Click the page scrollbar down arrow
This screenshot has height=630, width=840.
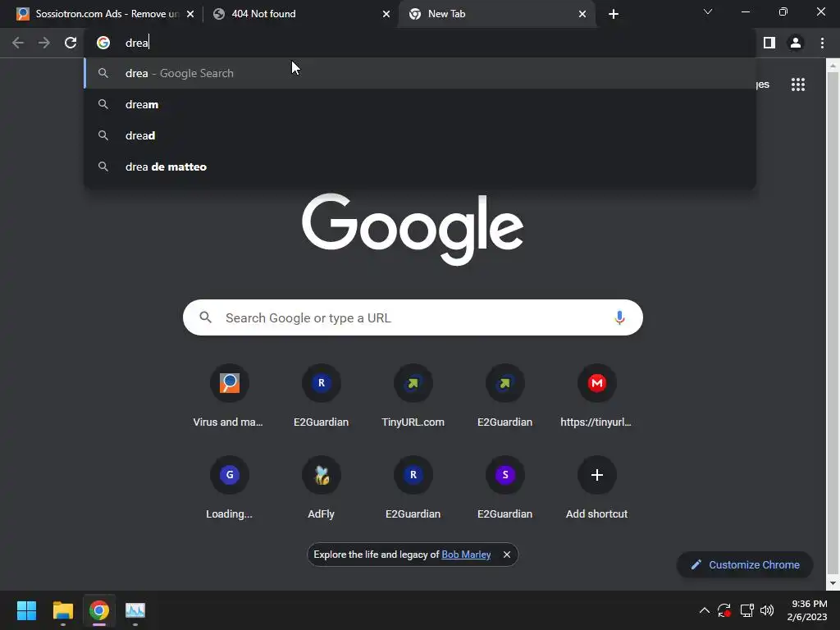pyautogui.click(x=833, y=583)
